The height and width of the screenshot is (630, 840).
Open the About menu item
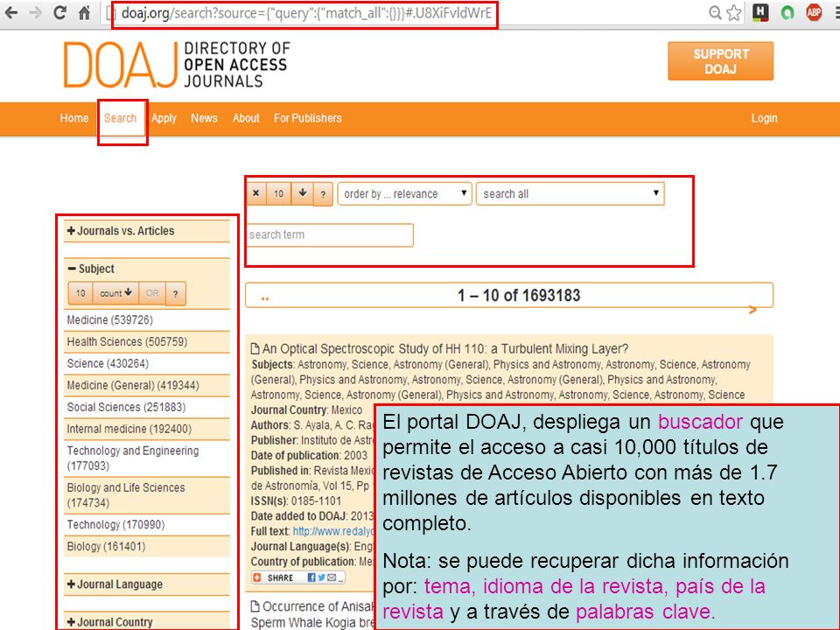[246, 118]
